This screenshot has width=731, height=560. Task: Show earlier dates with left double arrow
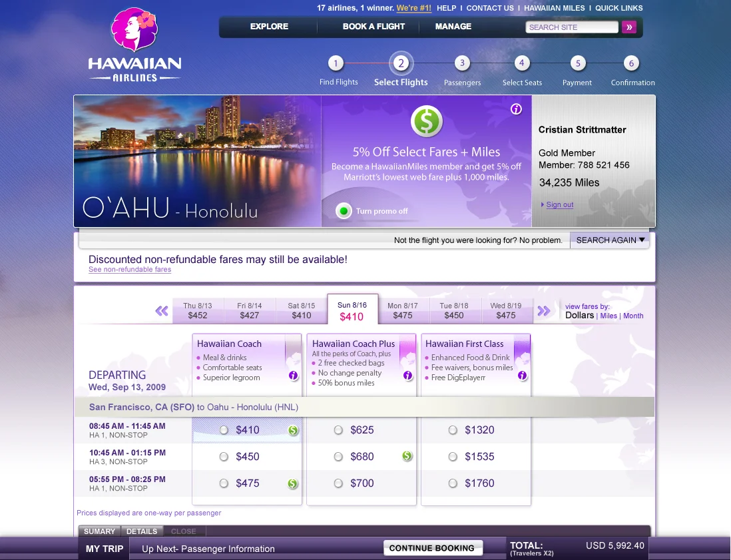click(161, 310)
